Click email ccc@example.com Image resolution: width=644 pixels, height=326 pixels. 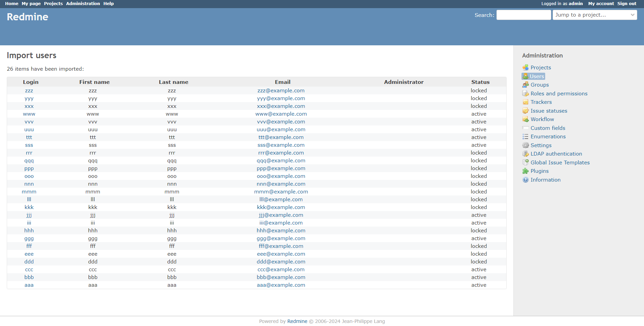click(x=281, y=270)
